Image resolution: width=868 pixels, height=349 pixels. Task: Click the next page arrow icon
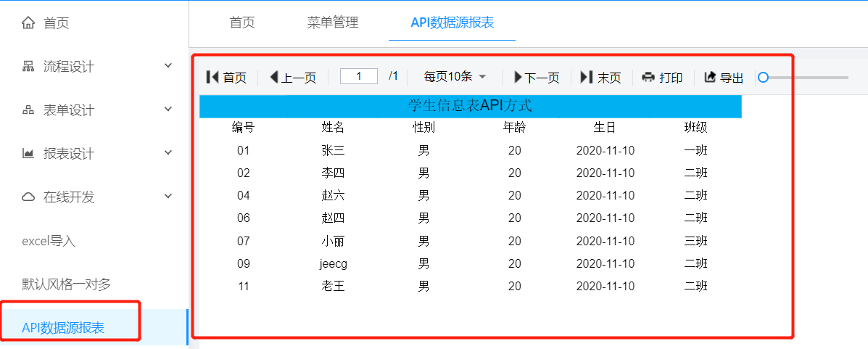pyautogui.click(x=518, y=77)
